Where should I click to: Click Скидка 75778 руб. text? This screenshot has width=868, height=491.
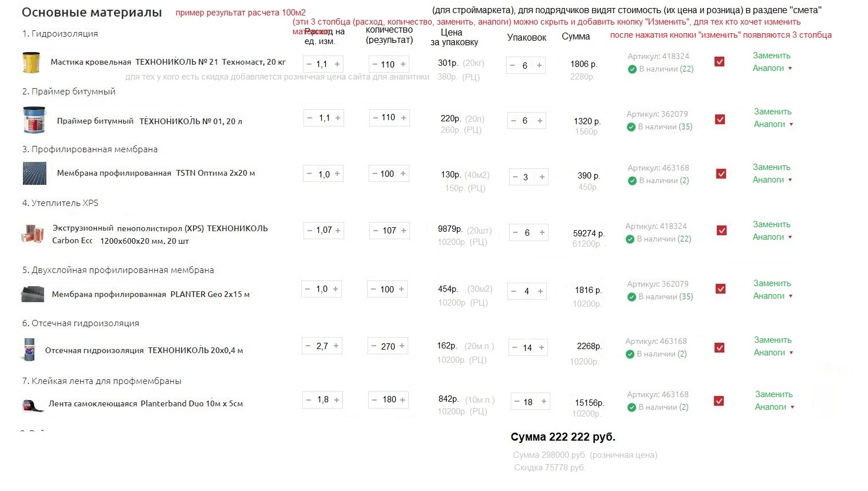pyautogui.click(x=550, y=468)
